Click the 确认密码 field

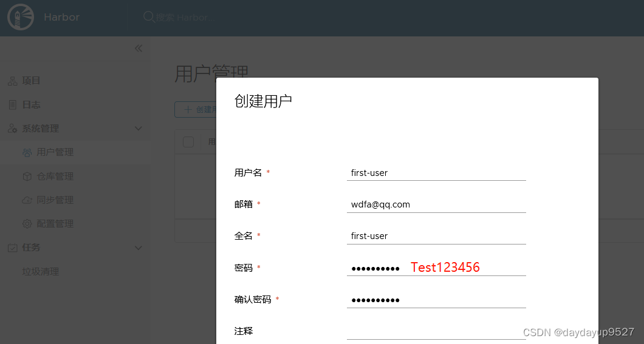pos(436,300)
